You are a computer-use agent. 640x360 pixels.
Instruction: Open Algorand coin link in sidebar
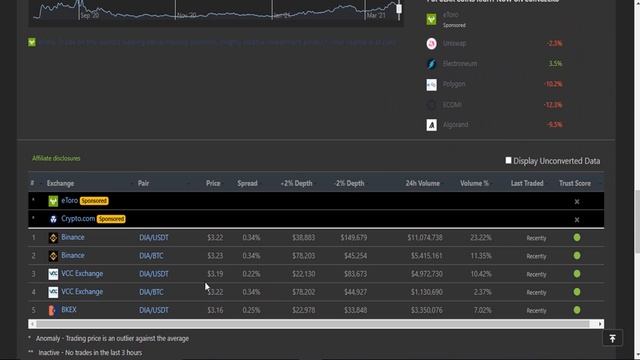tap(456, 125)
